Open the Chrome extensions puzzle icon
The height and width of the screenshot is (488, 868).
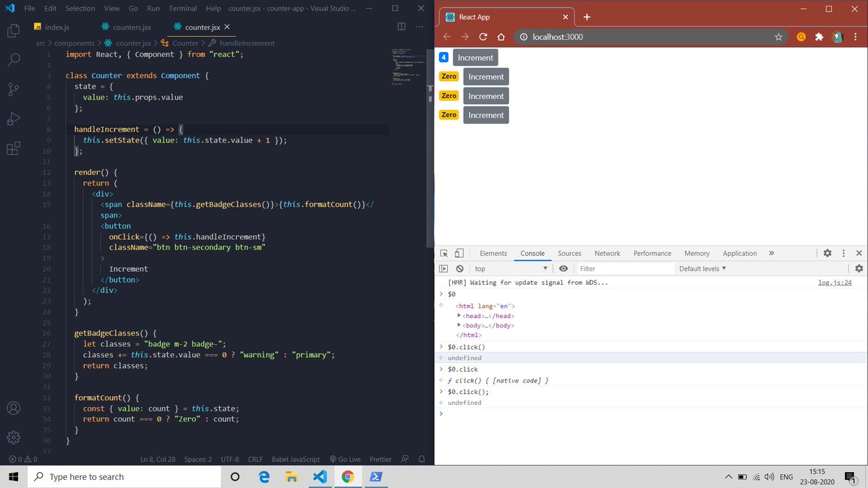pos(819,37)
